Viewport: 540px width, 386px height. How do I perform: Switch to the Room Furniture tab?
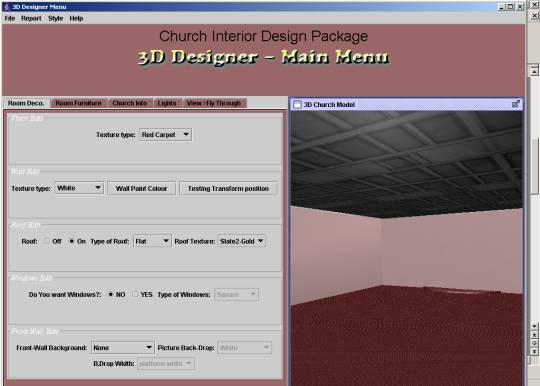pyautogui.click(x=78, y=103)
